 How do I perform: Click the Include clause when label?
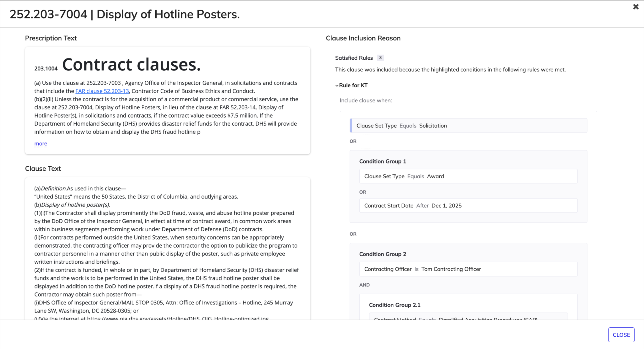pyautogui.click(x=366, y=100)
